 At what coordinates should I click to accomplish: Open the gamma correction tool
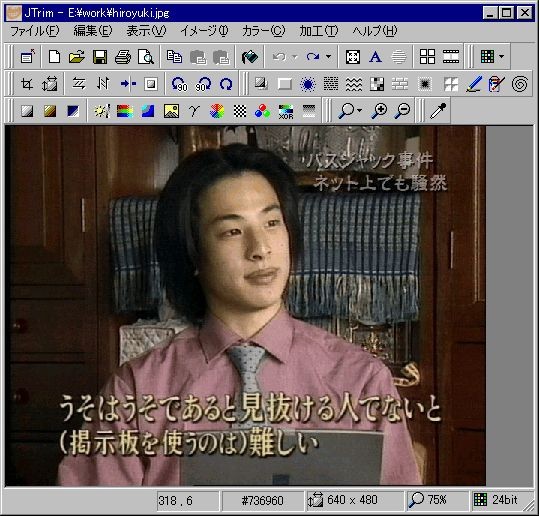point(194,111)
